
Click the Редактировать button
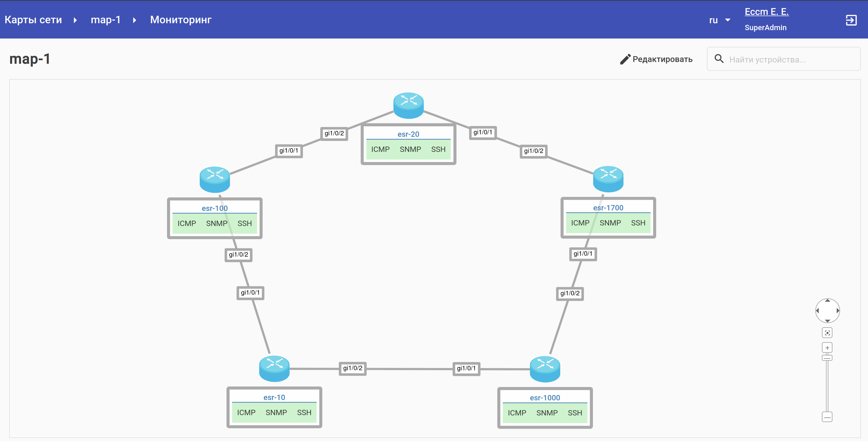click(656, 59)
